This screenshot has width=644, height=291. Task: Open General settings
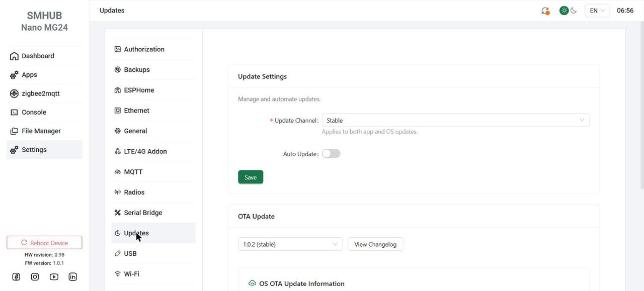(153, 131)
